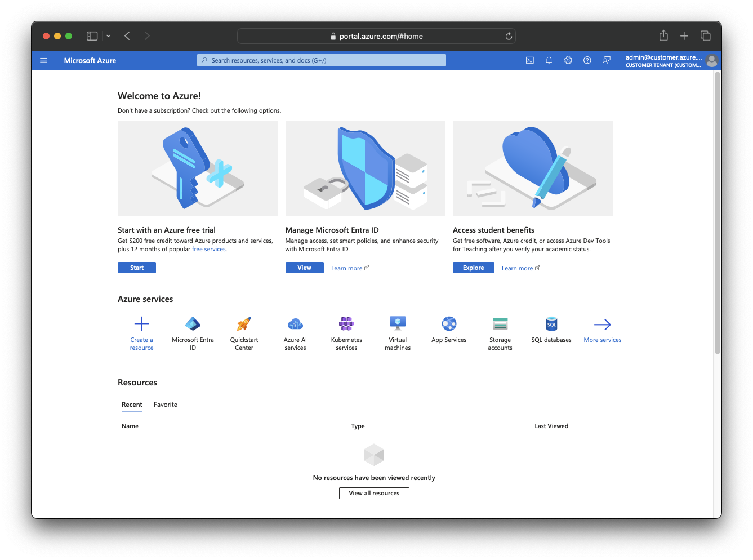753x560 pixels.
Task: Open Cloud Shell from the header
Action: click(530, 60)
